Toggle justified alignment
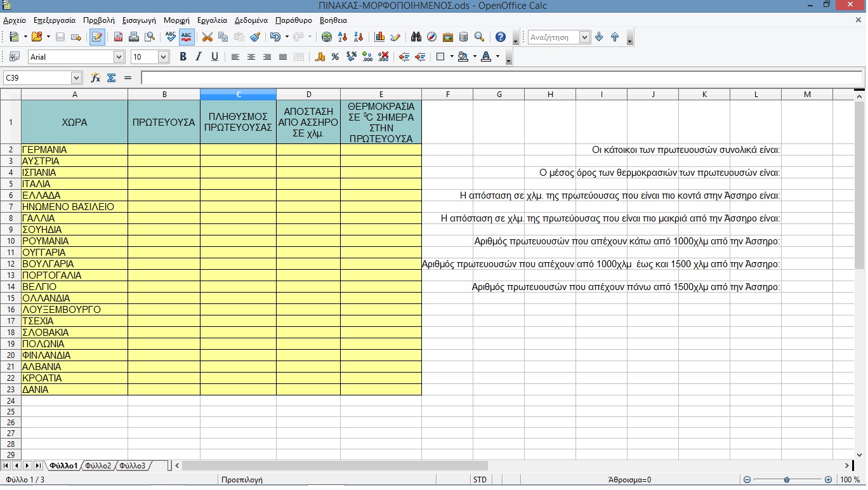 point(283,56)
